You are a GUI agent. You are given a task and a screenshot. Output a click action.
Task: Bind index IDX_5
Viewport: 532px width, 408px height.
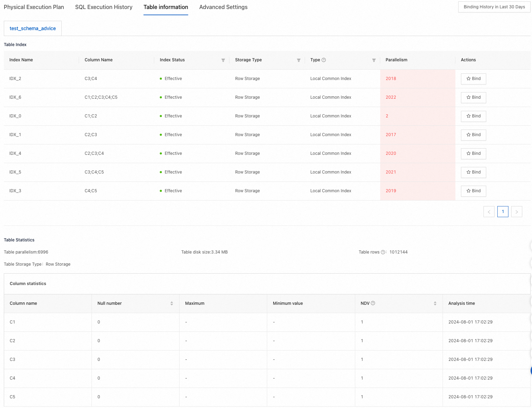coord(473,172)
